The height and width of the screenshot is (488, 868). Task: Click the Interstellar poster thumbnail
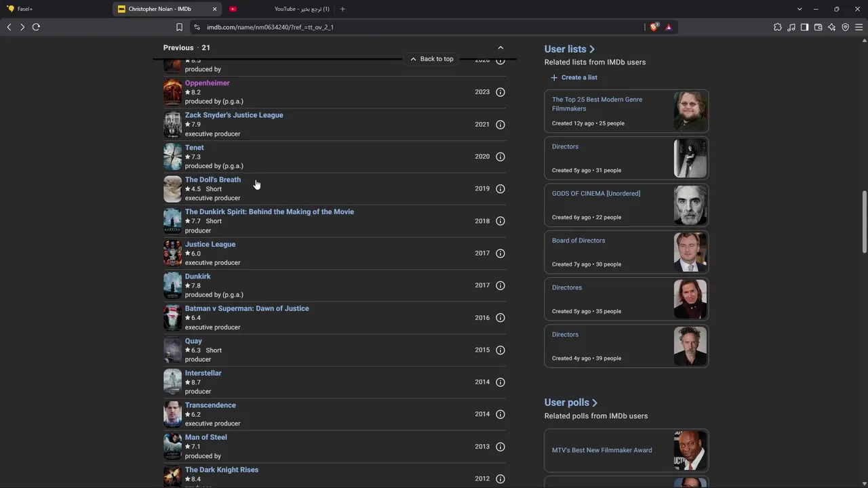click(173, 382)
